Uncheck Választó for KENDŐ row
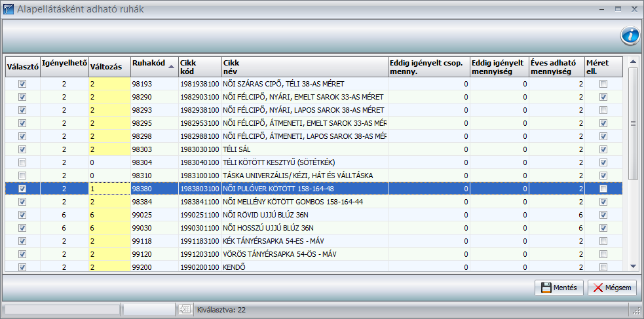644x319 pixels. [22, 267]
